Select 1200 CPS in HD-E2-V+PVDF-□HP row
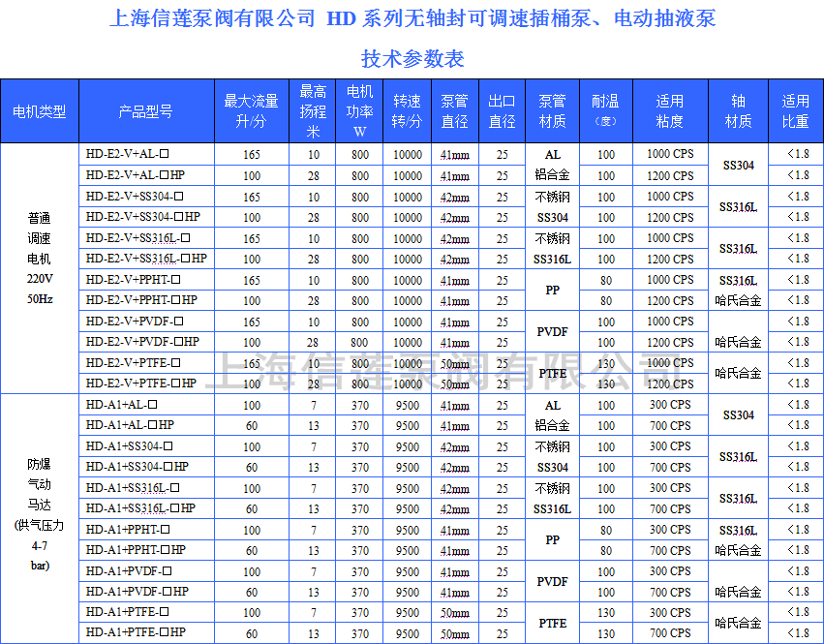The height and width of the screenshot is (644, 824). (x=670, y=342)
